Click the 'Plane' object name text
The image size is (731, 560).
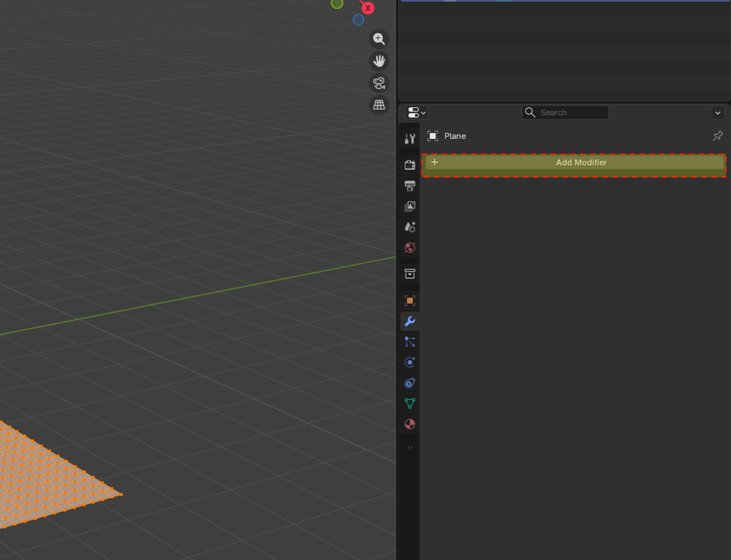(455, 136)
